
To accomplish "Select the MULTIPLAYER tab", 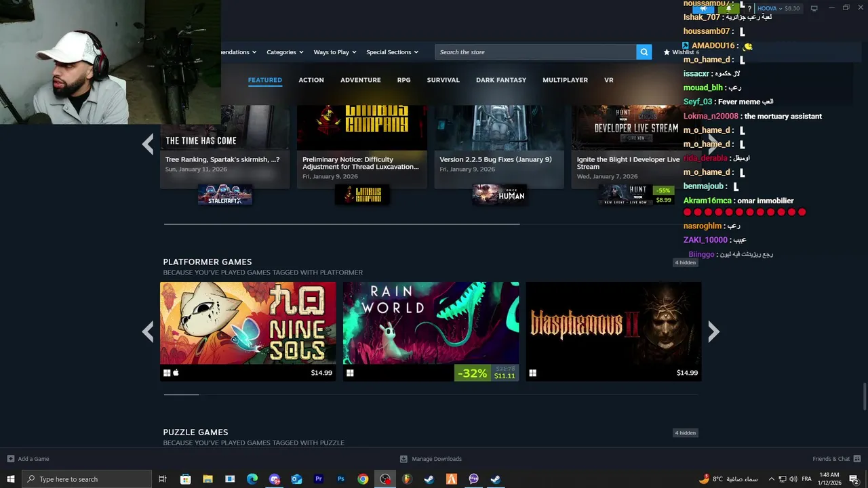I will pos(565,80).
